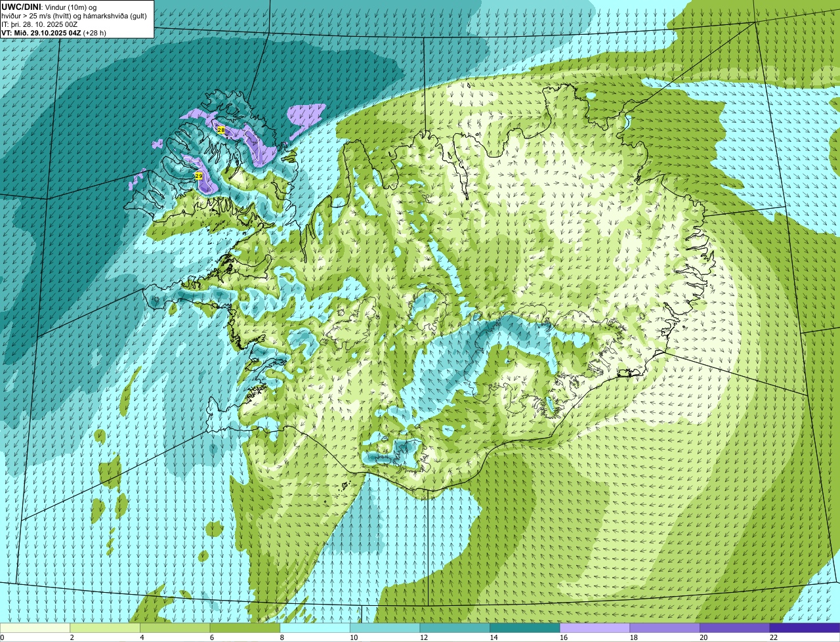840x642 pixels.
Task: Click the scale value '10' on the color bar
Action: tap(354, 637)
